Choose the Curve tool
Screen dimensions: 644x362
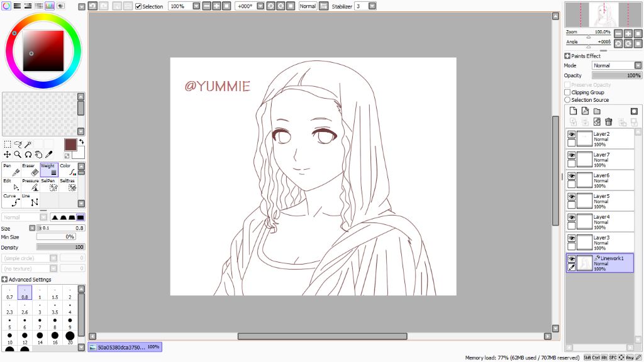pos(11,200)
